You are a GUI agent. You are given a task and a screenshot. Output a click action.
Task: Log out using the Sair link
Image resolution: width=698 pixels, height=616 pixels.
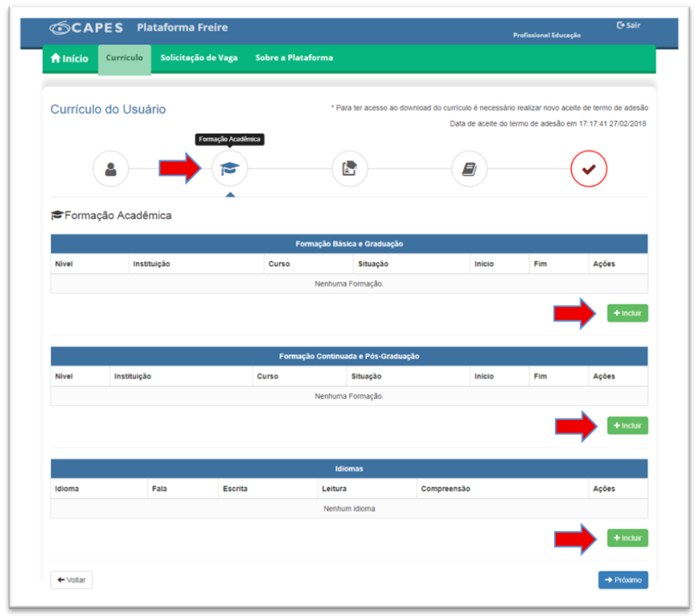coord(629,25)
